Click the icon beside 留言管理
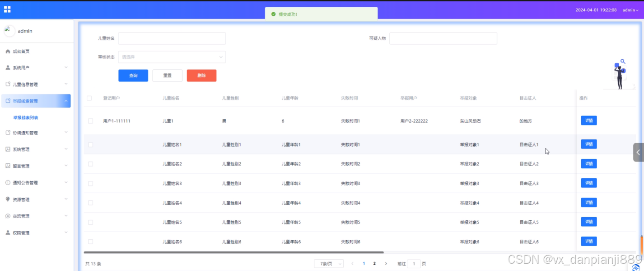 pyautogui.click(x=8, y=166)
